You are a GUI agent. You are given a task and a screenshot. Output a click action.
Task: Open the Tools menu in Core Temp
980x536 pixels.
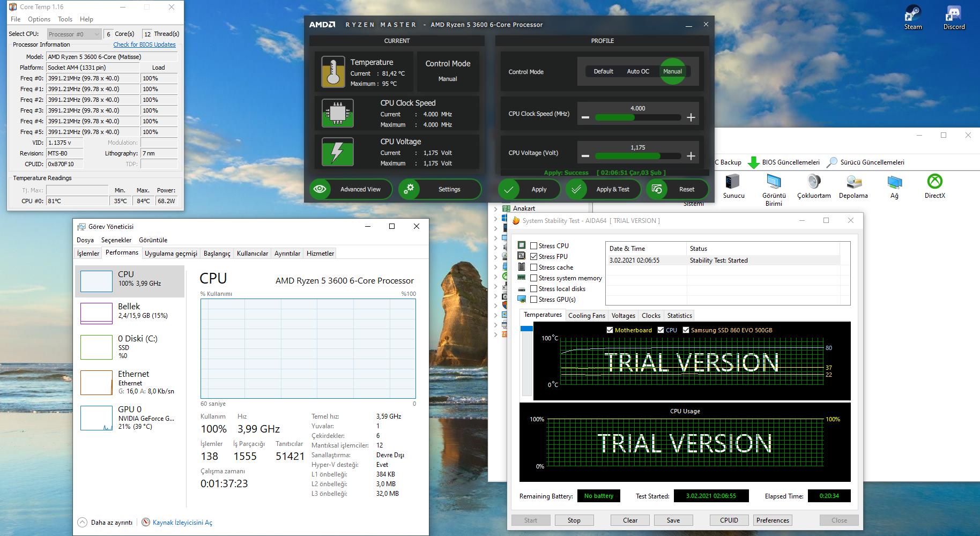pyautogui.click(x=65, y=19)
